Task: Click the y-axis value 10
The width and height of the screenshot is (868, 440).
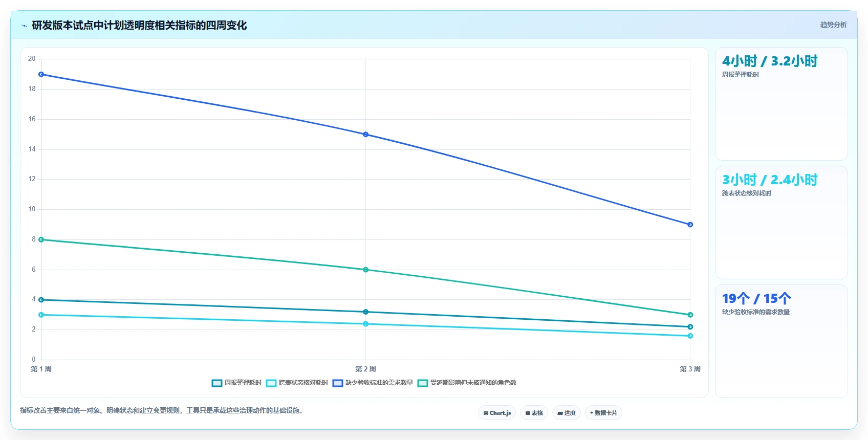Action: point(32,209)
